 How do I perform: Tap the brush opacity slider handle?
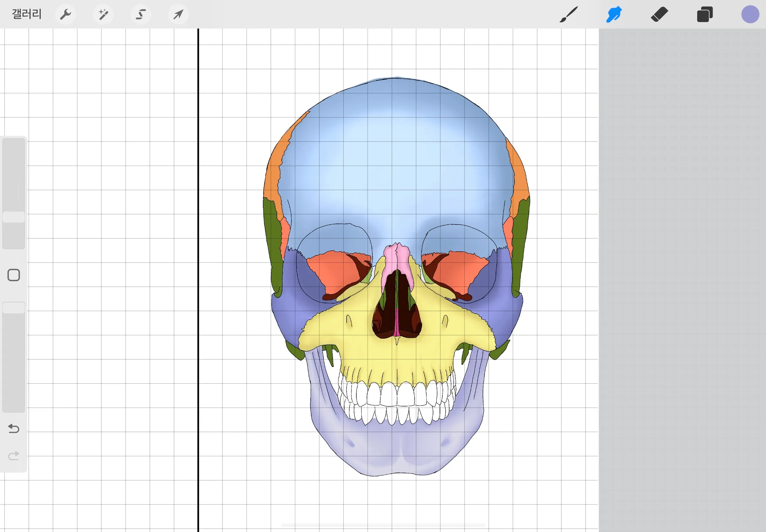[x=14, y=308]
